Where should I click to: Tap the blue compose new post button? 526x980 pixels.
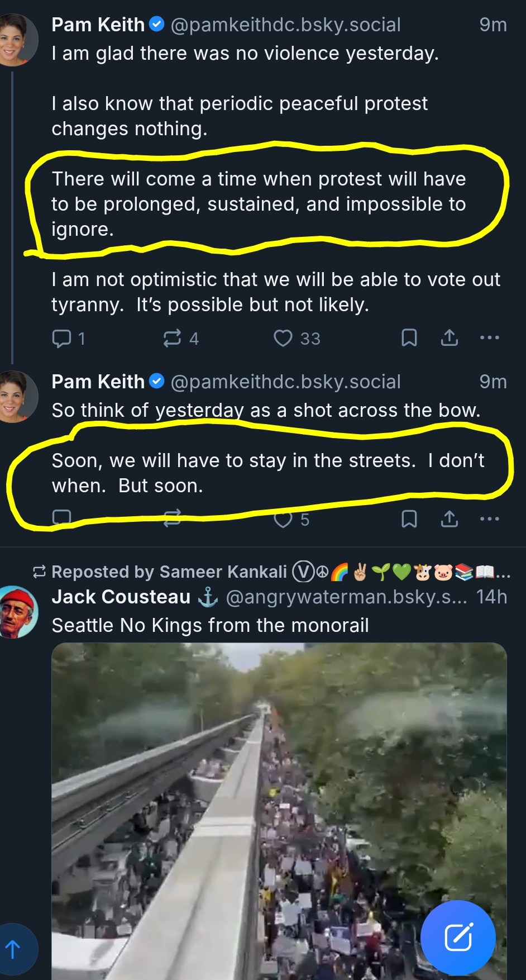tap(458, 938)
